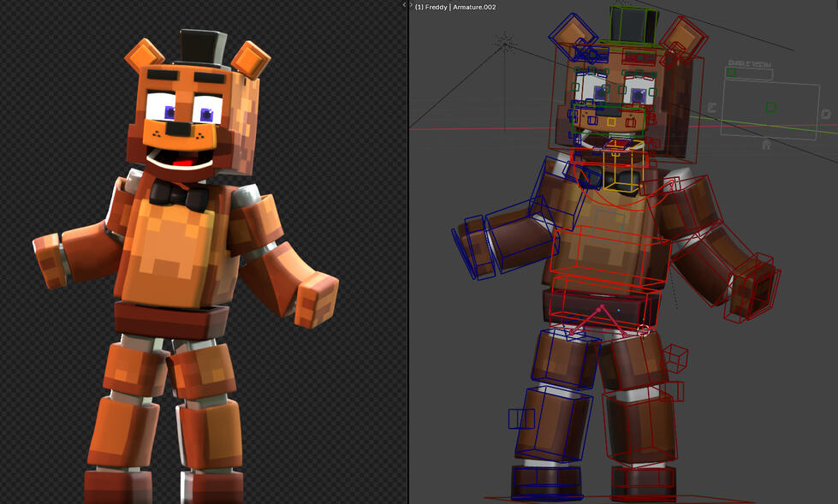Select the small red cube knee pole target

click(x=675, y=358)
